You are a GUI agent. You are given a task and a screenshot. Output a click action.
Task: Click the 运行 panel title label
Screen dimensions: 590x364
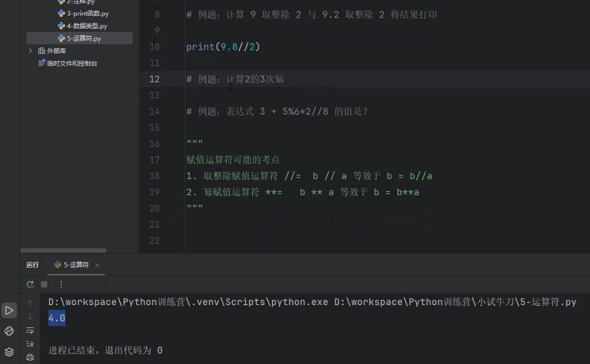[32, 265]
